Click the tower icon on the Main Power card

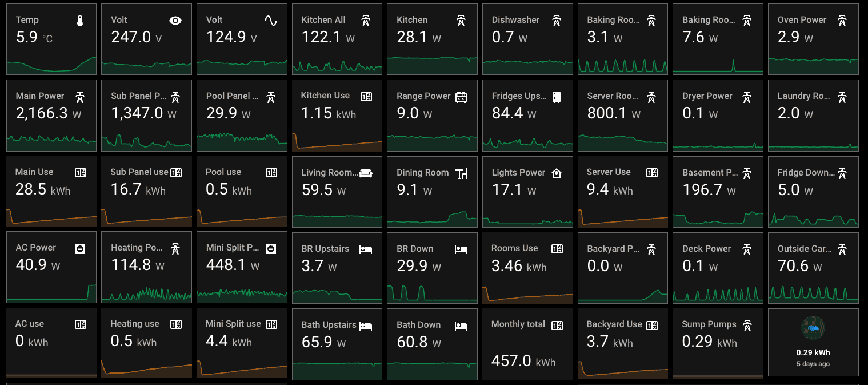tap(80, 97)
